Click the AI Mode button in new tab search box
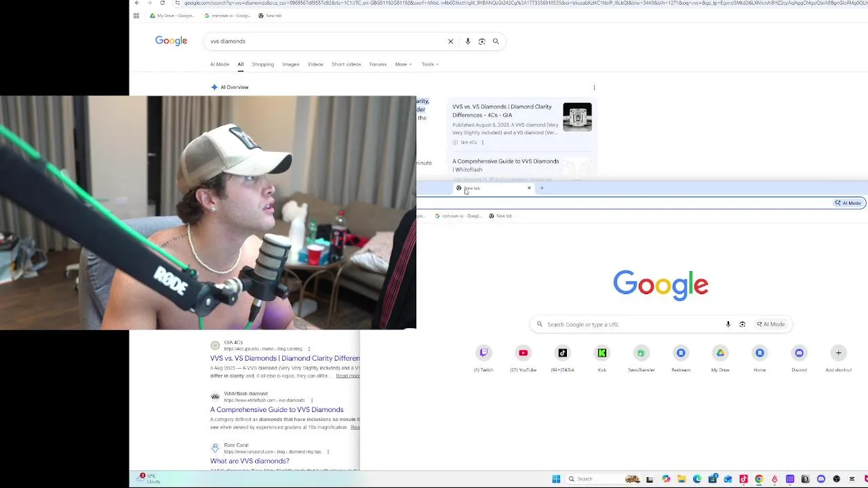 click(771, 324)
